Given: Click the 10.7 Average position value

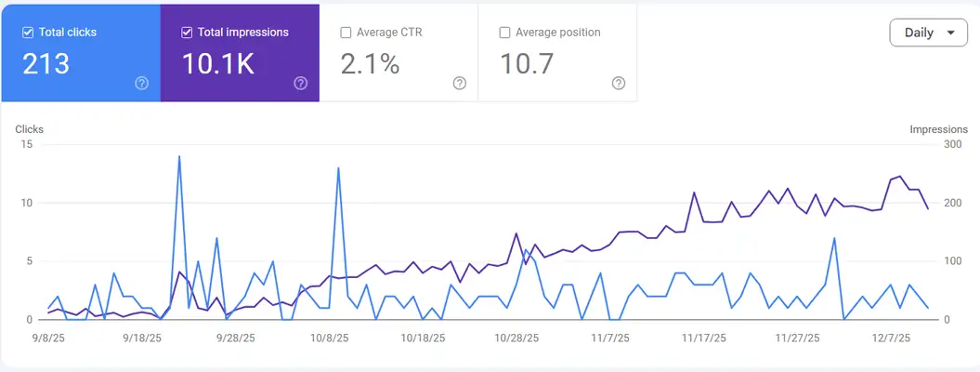Looking at the screenshot, I should [526, 64].
